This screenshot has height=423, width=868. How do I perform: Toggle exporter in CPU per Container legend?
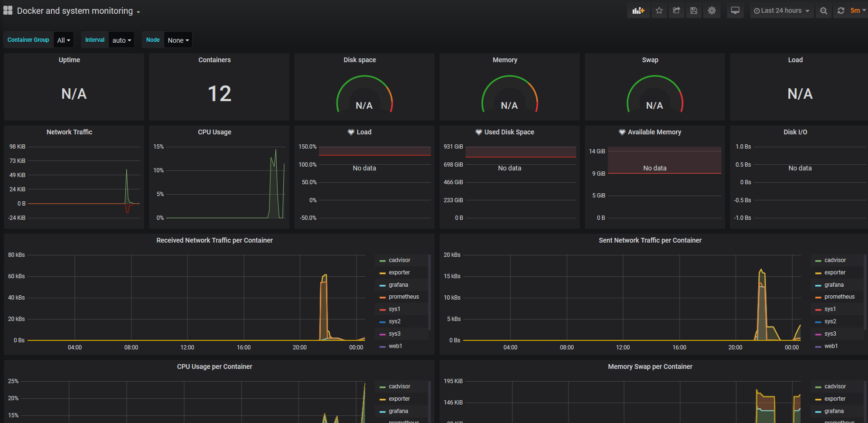pos(399,399)
